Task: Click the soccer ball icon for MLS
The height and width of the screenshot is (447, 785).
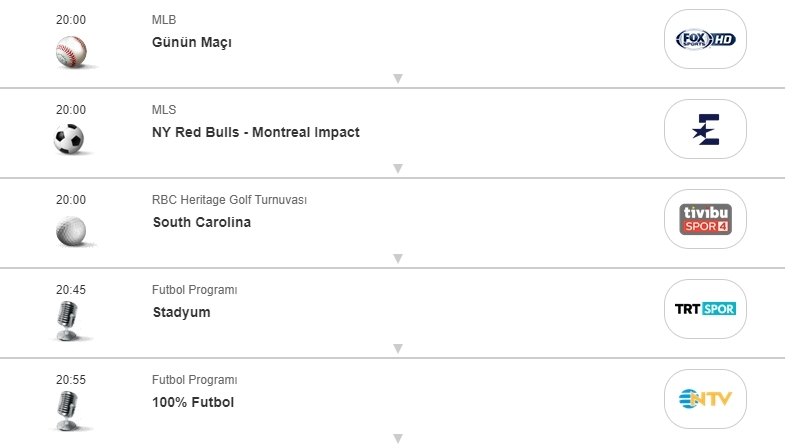Action: click(x=69, y=139)
